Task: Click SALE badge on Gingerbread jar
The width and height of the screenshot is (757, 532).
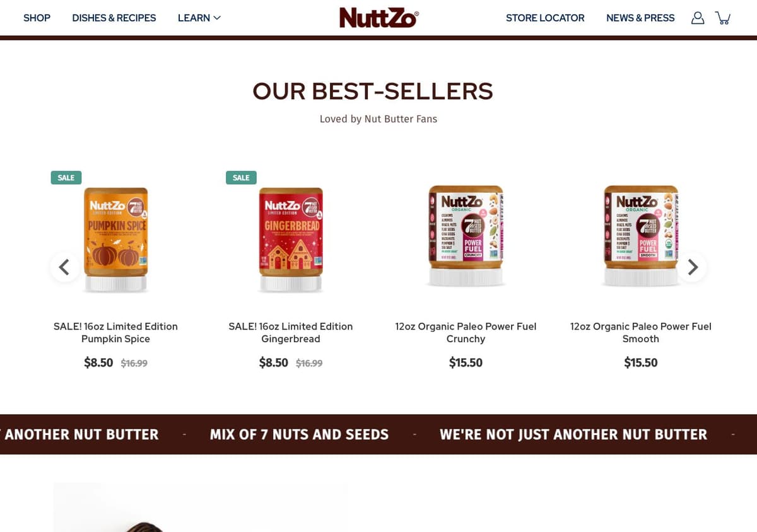Action: (241, 178)
